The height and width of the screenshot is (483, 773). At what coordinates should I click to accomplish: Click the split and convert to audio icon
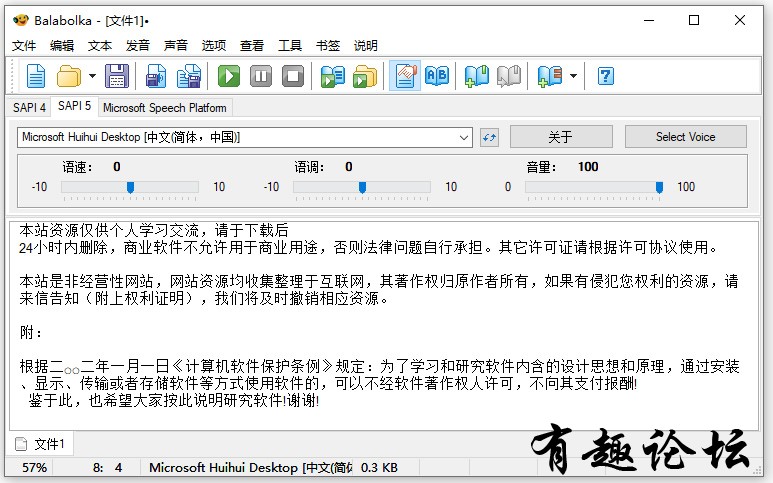click(x=189, y=76)
